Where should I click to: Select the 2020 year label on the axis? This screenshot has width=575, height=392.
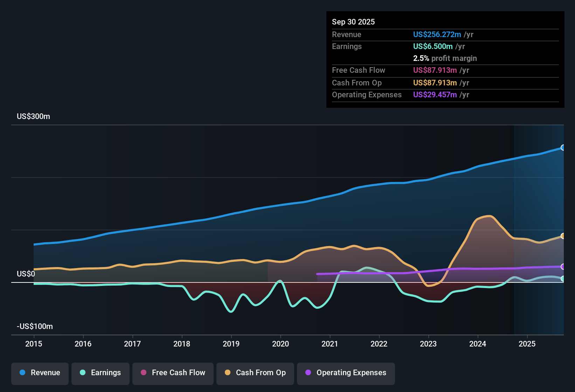[x=280, y=344]
